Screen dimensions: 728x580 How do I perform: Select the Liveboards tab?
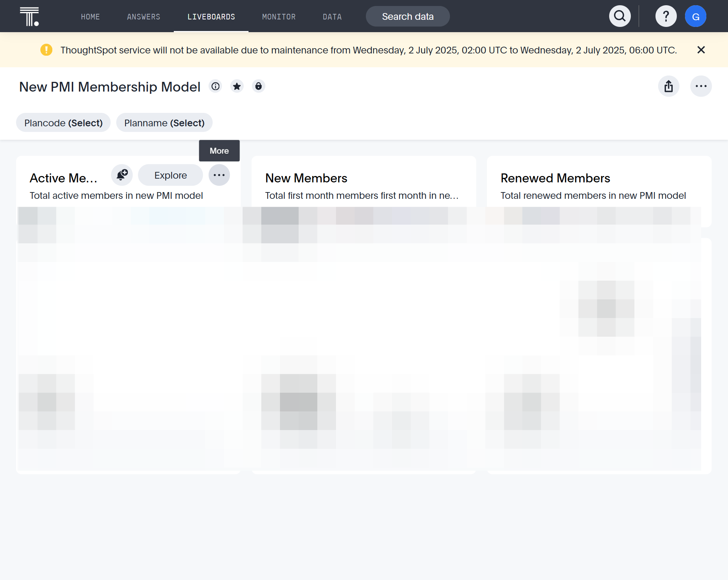pos(211,17)
